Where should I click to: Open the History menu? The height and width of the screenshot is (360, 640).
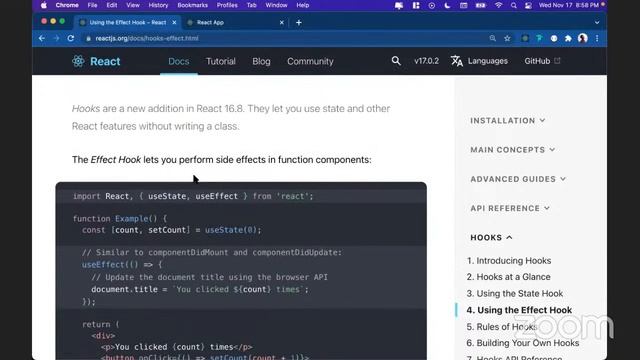158,5
